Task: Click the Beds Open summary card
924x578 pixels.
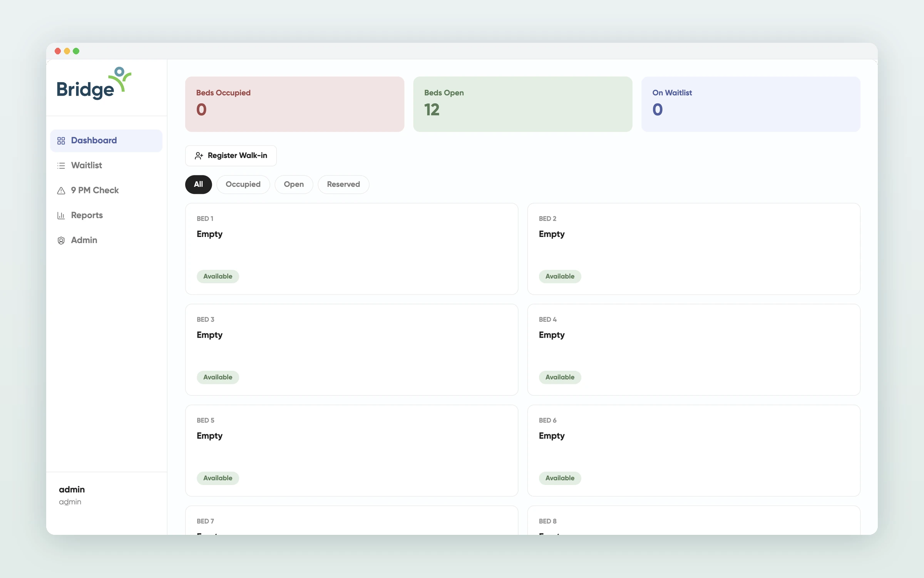Action: pyautogui.click(x=522, y=104)
